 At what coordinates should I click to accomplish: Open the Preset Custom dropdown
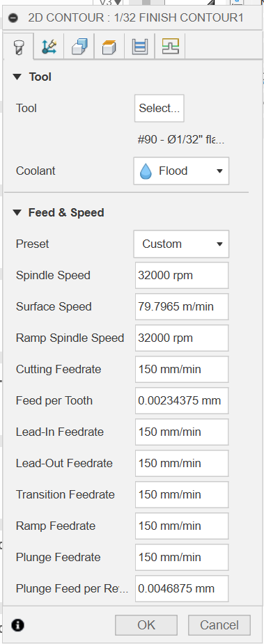(x=181, y=244)
